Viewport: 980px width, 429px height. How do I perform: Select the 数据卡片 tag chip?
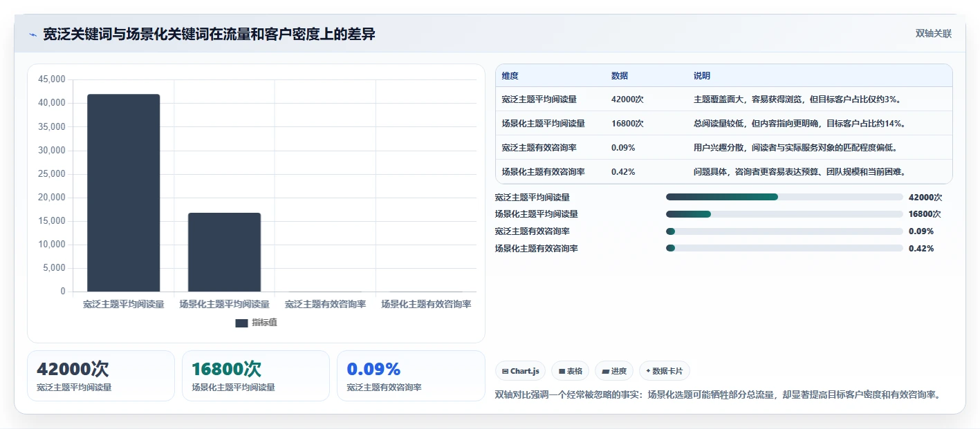click(x=665, y=371)
